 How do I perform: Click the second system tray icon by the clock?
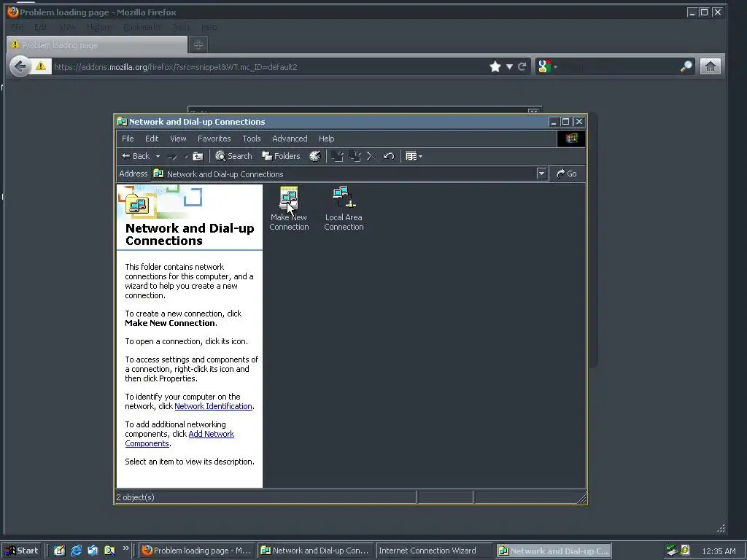click(x=685, y=550)
